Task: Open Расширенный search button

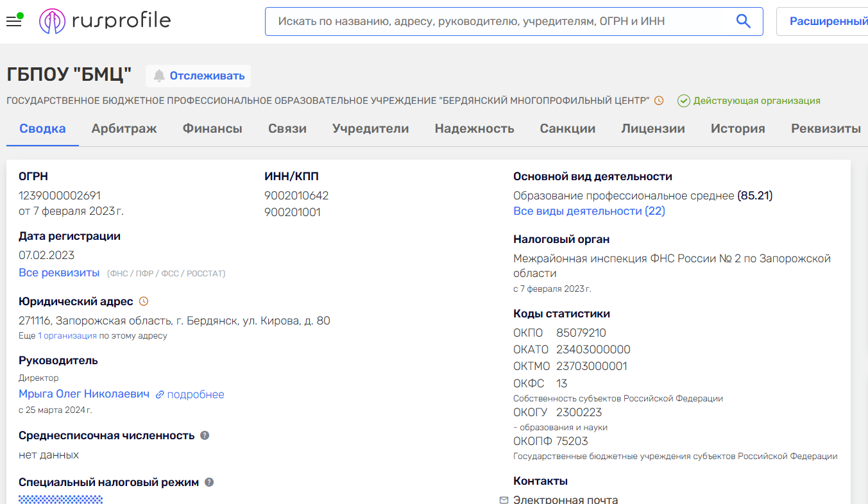Action: coord(828,21)
